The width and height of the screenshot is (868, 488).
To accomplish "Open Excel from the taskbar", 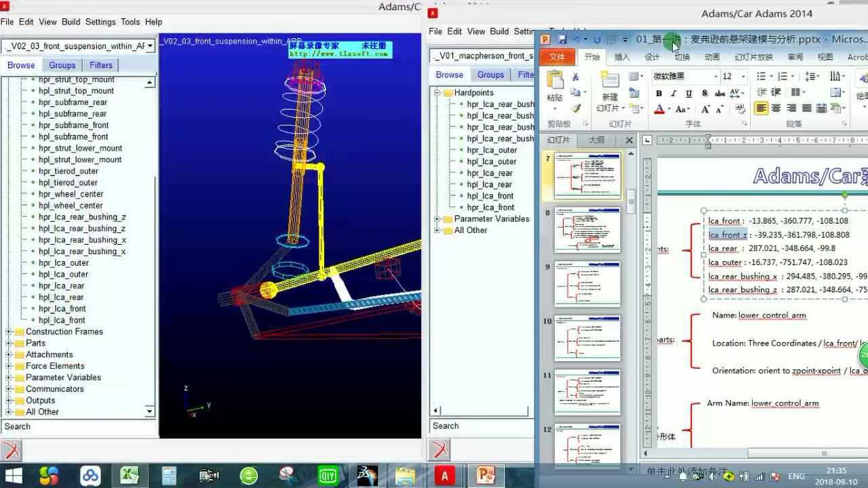I will [x=130, y=475].
